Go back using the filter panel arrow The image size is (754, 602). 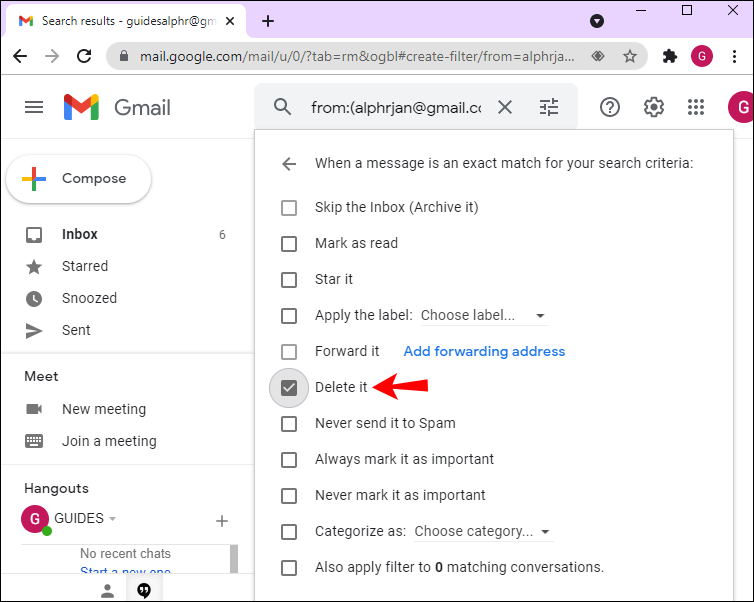[x=289, y=164]
